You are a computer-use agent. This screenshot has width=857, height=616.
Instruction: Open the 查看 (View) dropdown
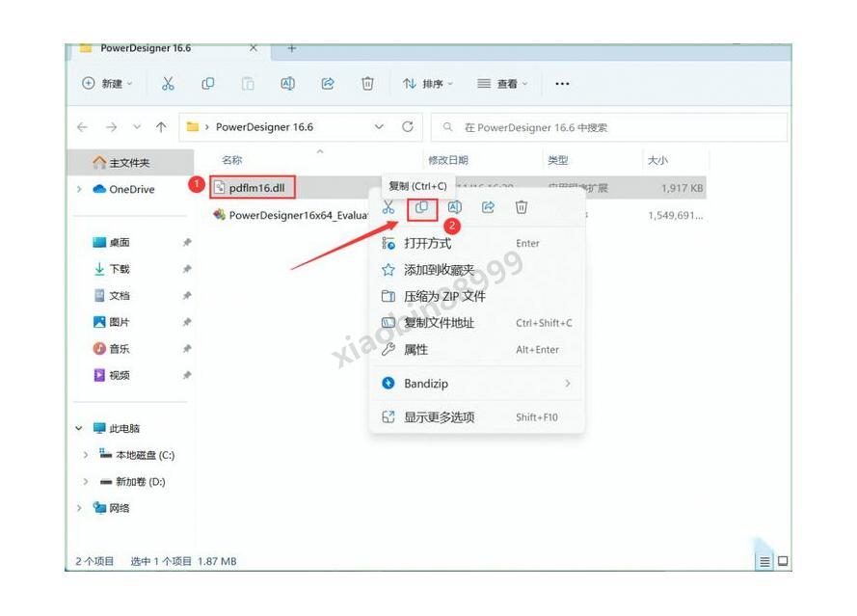click(502, 84)
